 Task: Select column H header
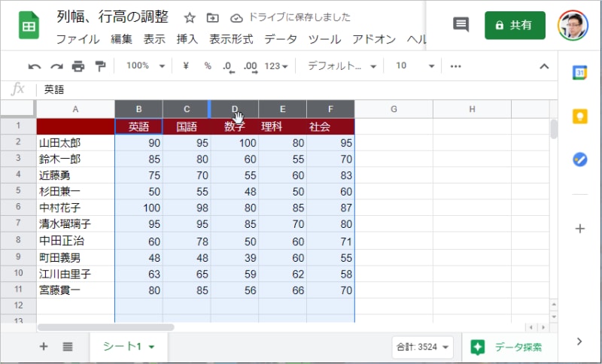[x=473, y=109]
